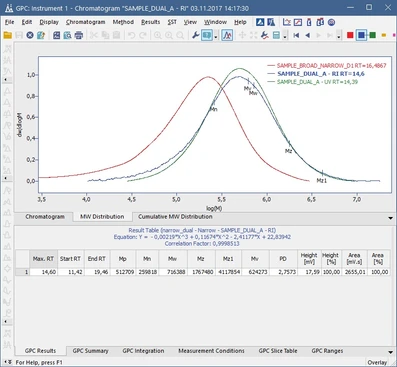This screenshot has height=367, width=397.
Task: Click the PD column header
Action: click(283, 259)
